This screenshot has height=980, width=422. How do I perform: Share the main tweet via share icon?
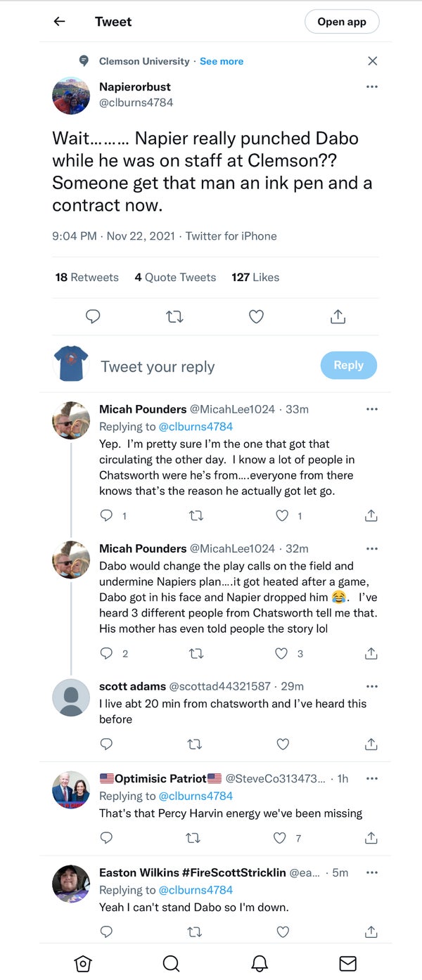click(338, 317)
